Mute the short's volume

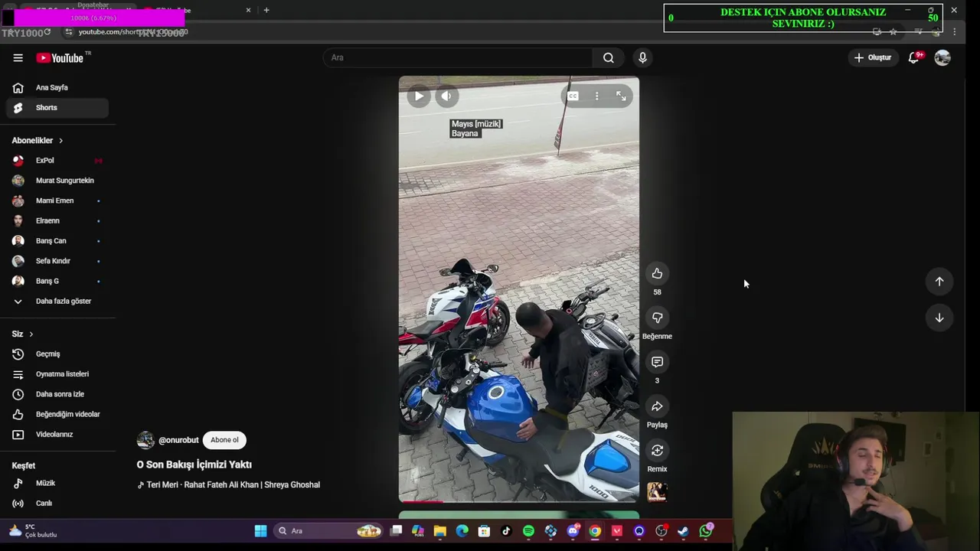point(446,96)
